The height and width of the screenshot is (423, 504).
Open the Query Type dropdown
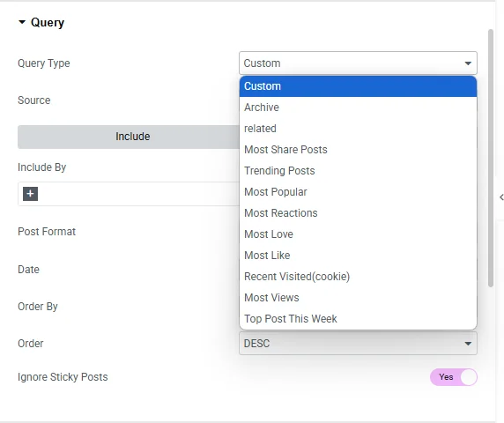click(x=358, y=63)
